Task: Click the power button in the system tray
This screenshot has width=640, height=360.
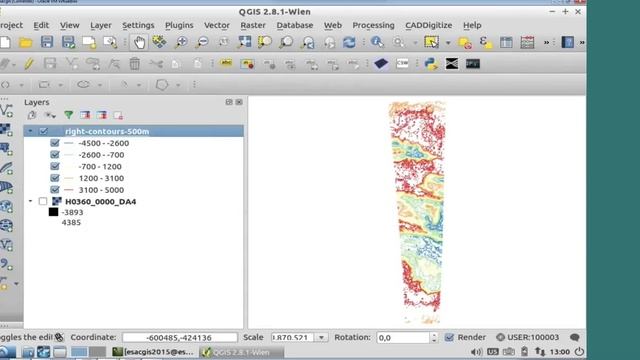Action: [579, 352]
